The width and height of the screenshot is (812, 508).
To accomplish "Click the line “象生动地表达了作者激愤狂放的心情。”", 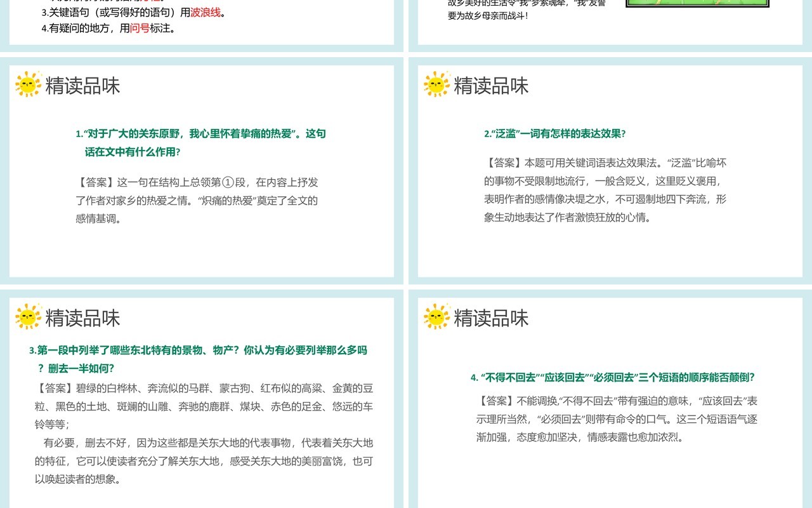I will (x=568, y=217).
